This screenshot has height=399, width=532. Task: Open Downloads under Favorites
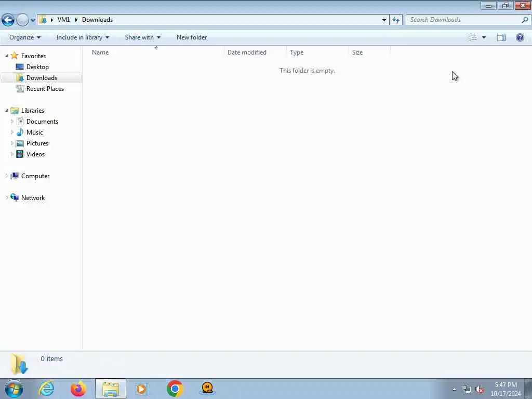[x=42, y=78]
